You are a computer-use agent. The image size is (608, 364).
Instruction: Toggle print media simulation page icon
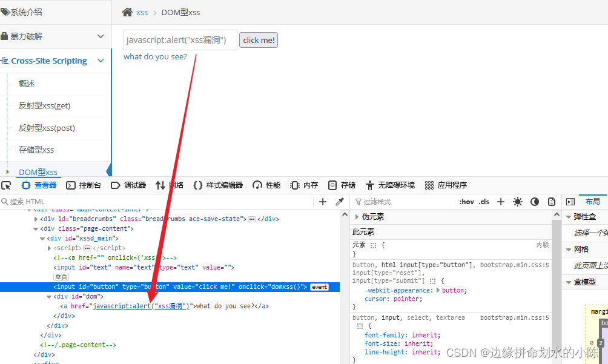[x=552, y=202]
